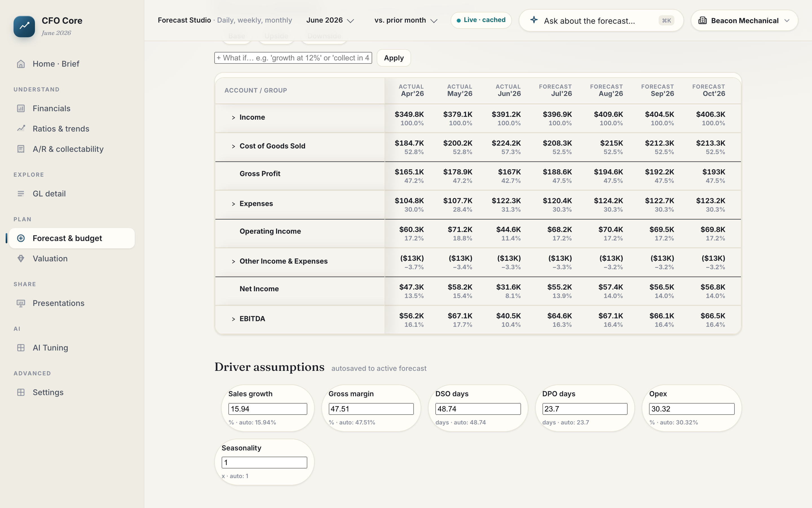Click the sparkle icon in Ask box
Viewport: 812px width, 508px height.
pyautogui.click(x=534, y=20)
